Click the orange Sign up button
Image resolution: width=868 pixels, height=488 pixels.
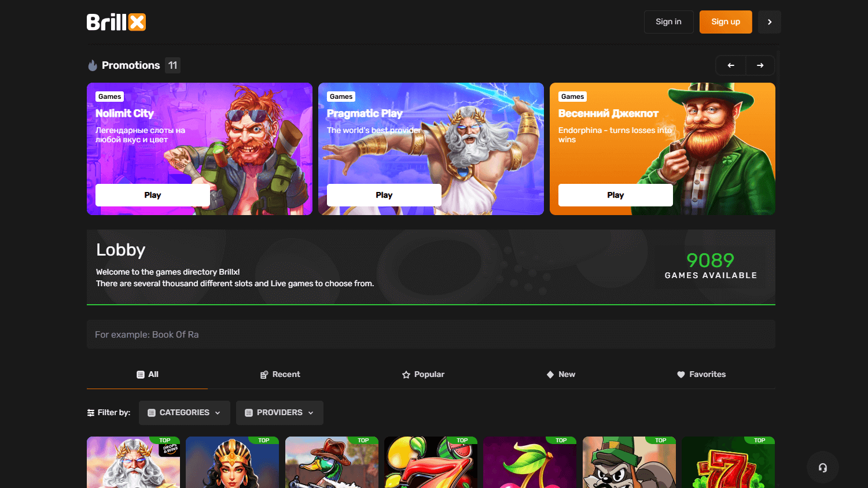point(726,22)
